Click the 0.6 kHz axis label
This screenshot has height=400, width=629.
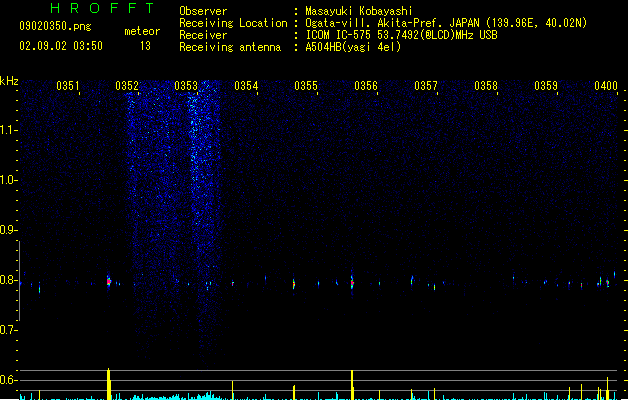[8, 380]
